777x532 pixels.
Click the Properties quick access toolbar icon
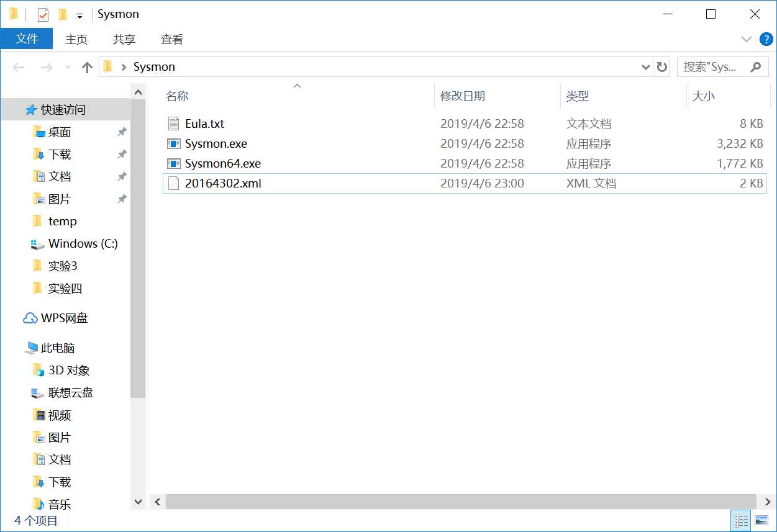click(x=43, y=14)
